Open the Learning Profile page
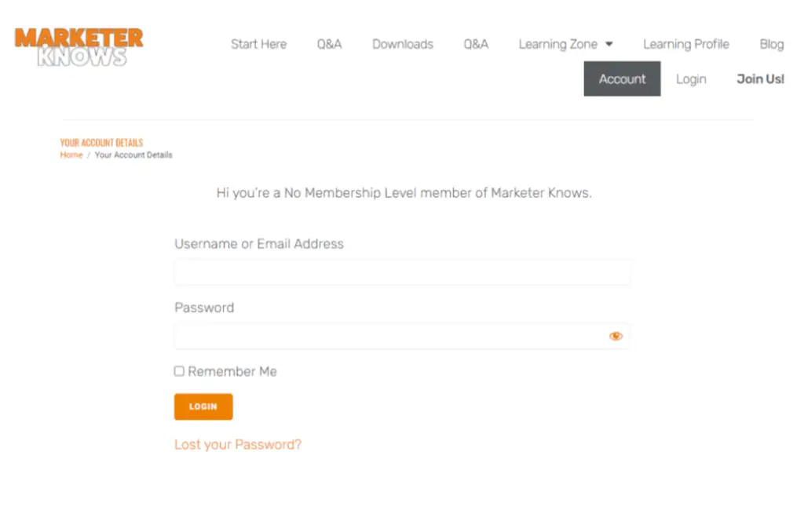 pos(685,44)
